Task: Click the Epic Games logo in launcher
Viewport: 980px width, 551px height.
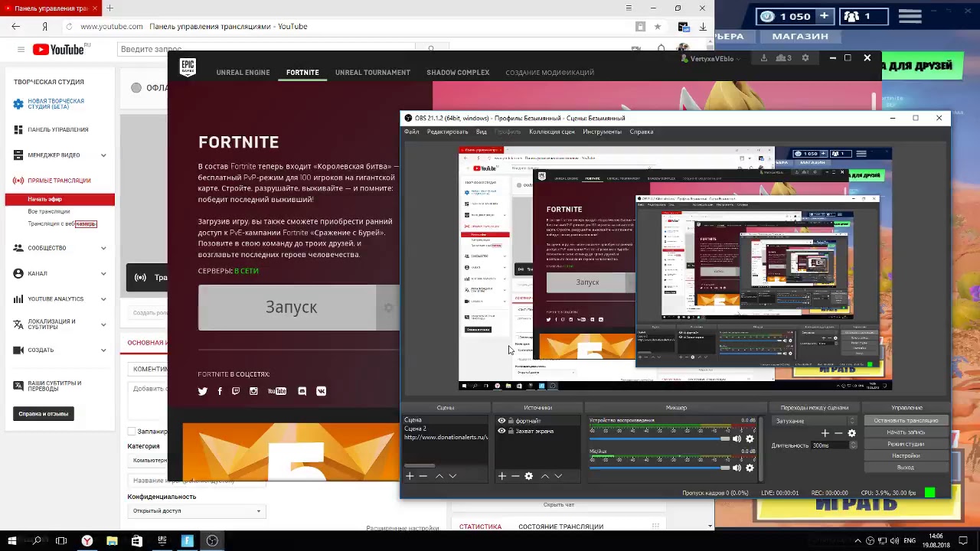Action: [188, 67]
